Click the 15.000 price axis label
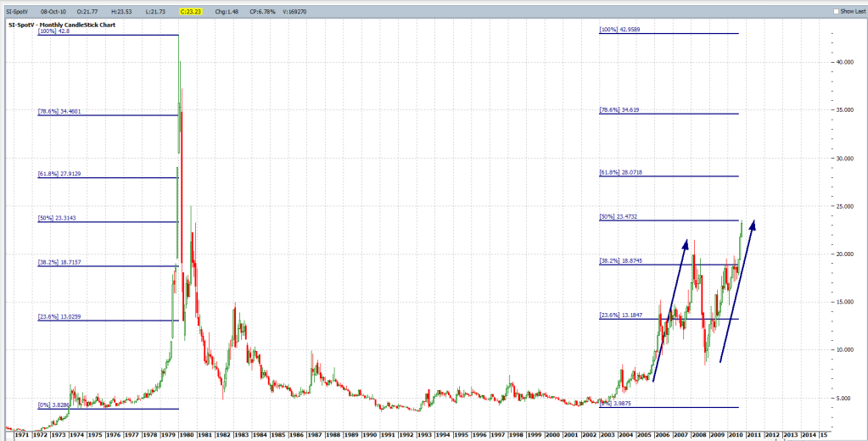This screenshot has width=868, height=441. [x=844, y=302]
